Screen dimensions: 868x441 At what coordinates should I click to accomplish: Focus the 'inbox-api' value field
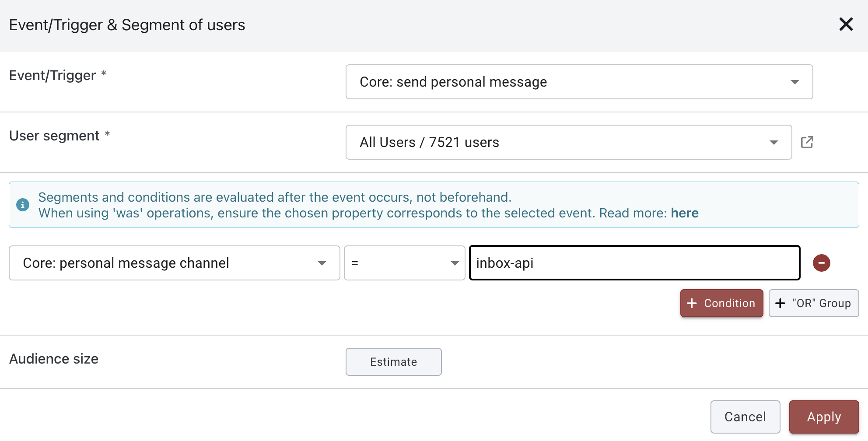coord(634,263)
